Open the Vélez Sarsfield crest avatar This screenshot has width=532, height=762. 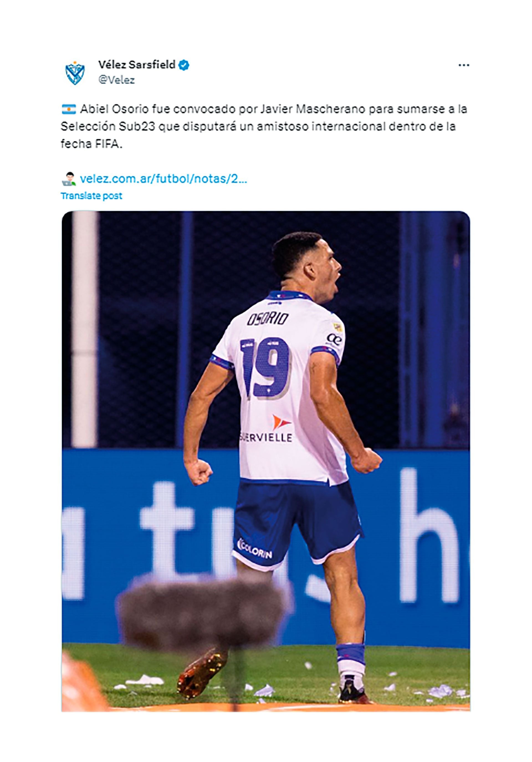pos(75,72)
